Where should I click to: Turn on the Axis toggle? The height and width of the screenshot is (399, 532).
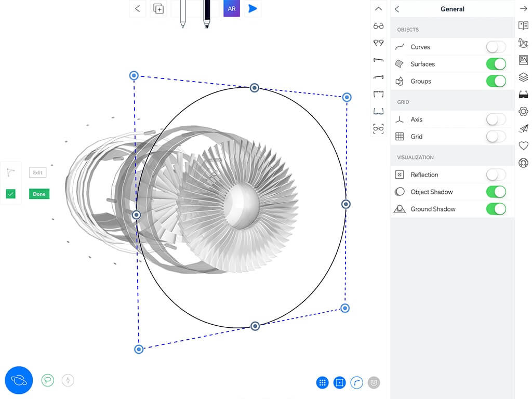pos(496,119)
